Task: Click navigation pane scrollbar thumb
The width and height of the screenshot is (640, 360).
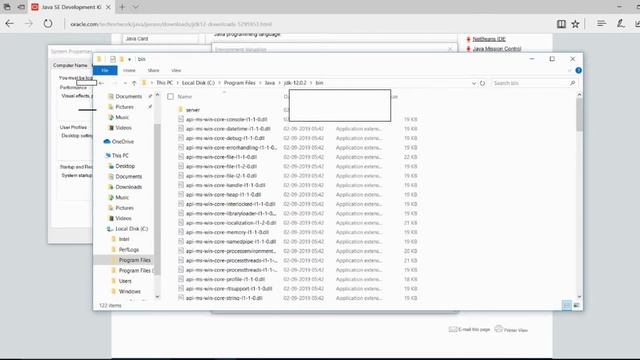Action: (157, 199)
